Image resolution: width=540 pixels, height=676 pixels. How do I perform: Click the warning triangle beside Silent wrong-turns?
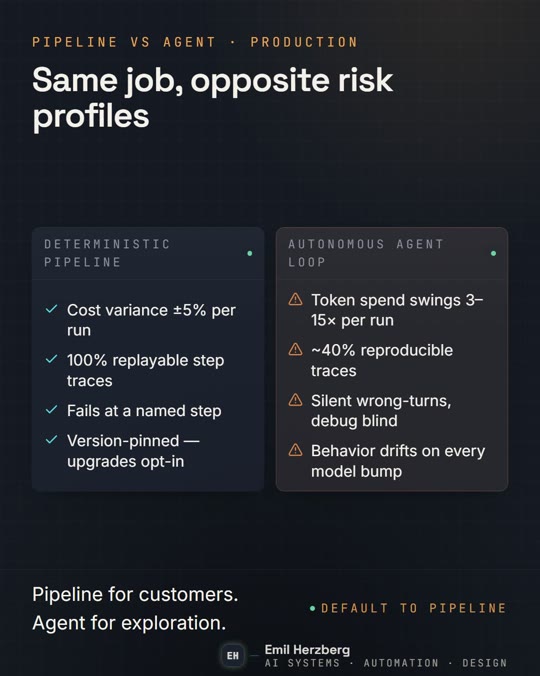tap(295, 400)
